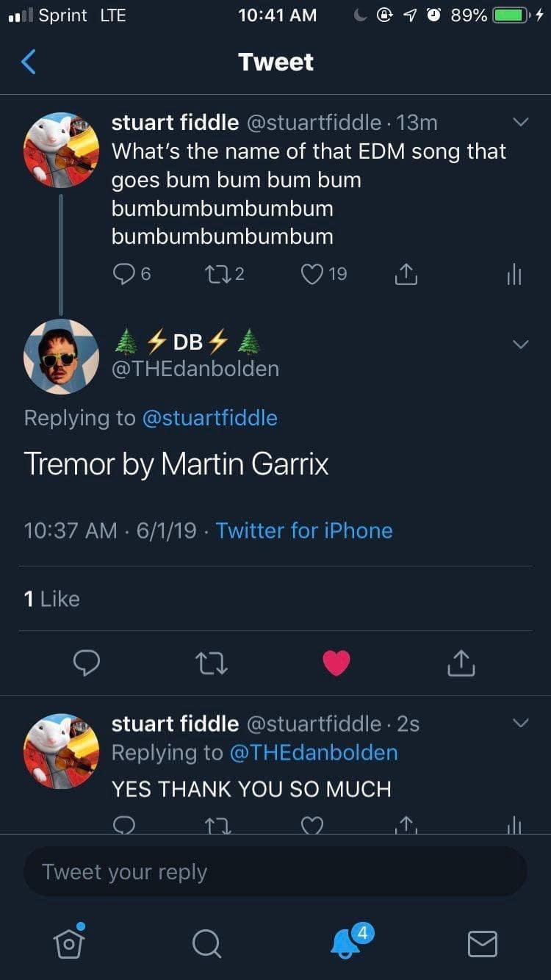Reply to stuart fiddle's original tweet
Image resolution: width=551 pixels, height=980 pixels.
[123, 274]
